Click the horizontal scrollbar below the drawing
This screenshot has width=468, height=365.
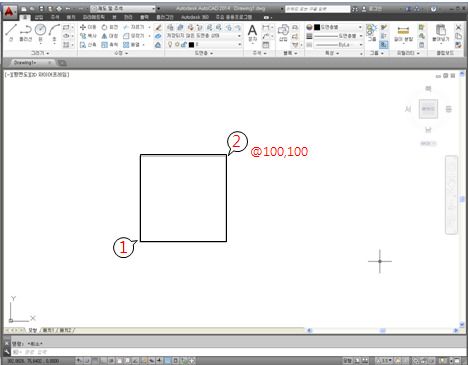pyautogui.click(x=382, y=330)
